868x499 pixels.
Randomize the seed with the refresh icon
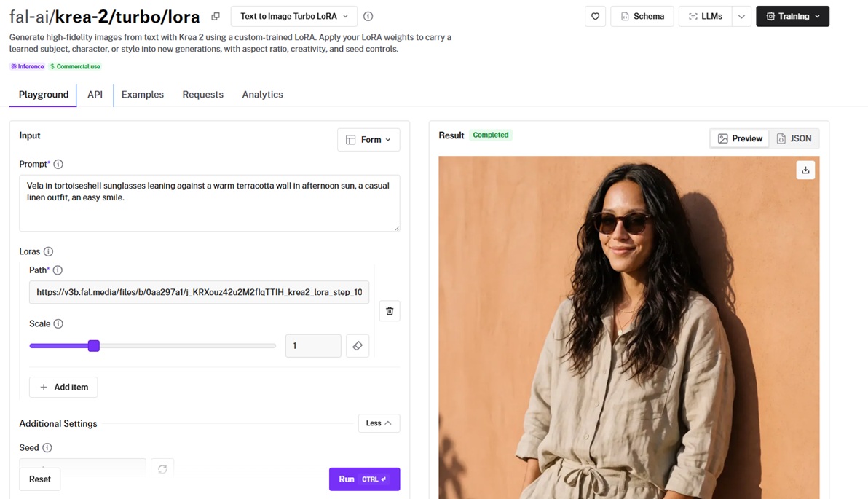pyautogui.click(x=162, y=468)
